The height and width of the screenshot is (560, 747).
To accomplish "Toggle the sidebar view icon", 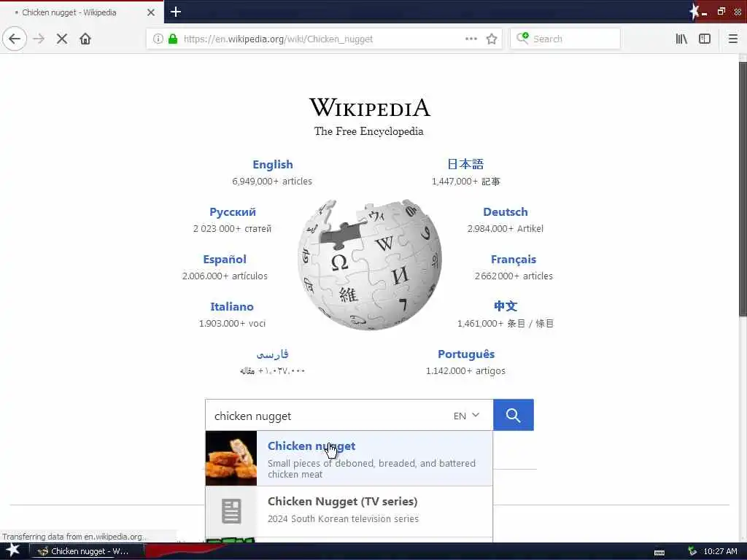I will pyautogui.click(x=705, y=39).
